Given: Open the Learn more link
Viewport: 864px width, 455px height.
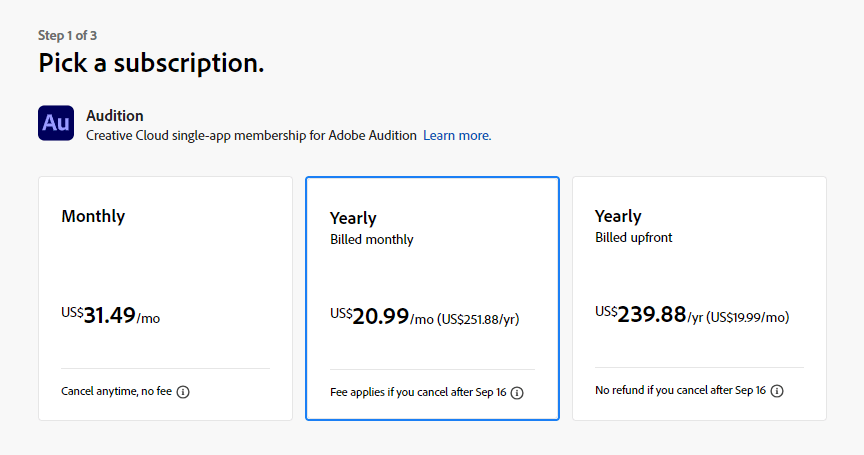Looking at the screenshot, I should pos(457,136).
